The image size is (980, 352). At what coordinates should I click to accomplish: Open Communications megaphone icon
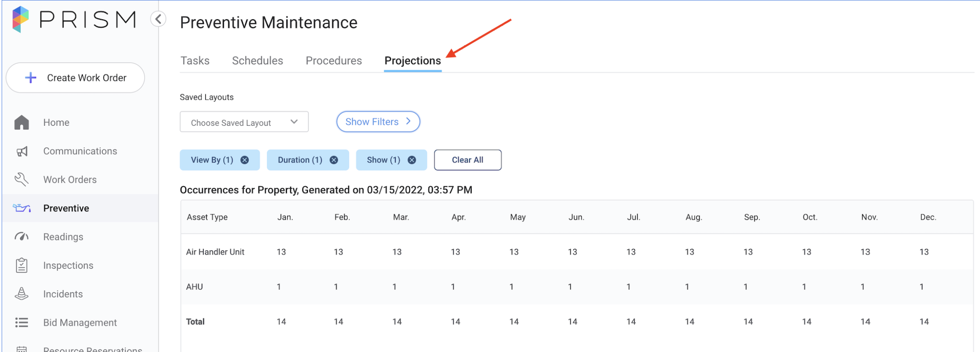click(21, 151)
